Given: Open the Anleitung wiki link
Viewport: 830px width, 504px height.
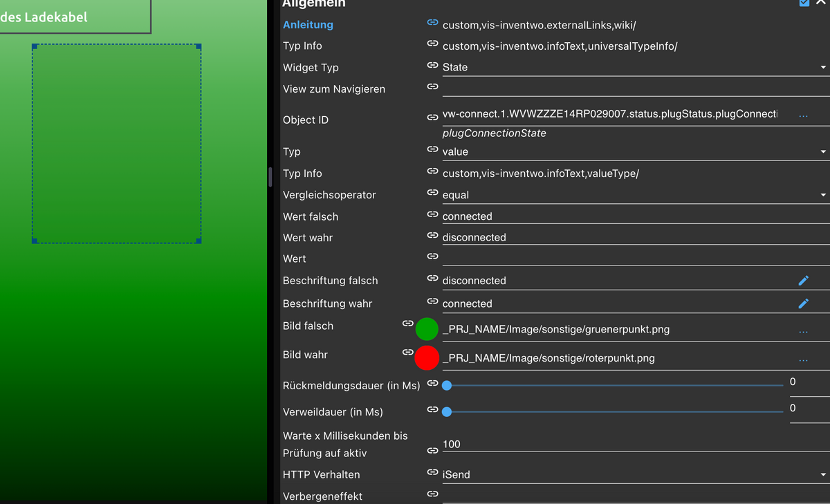Looking at the screenshot, I should (308, 25).
